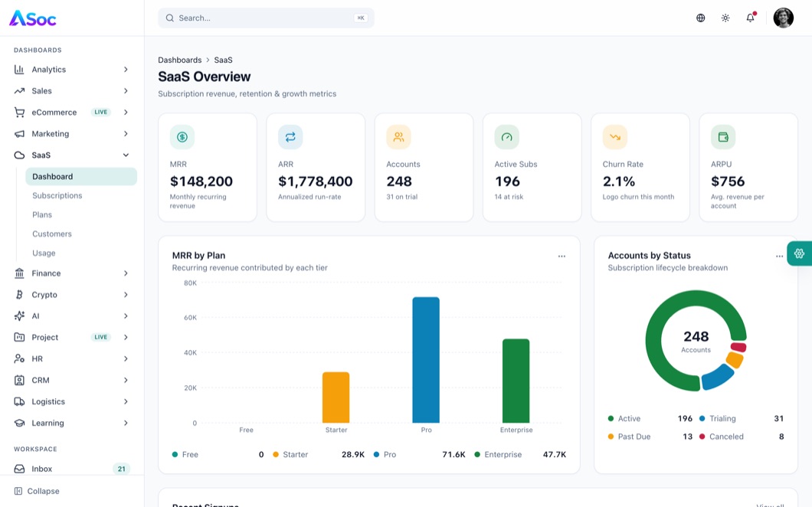812x507 pixels.
Task: Click the Churn Rate trending-down icon
Action: click(x=615, y=137)
